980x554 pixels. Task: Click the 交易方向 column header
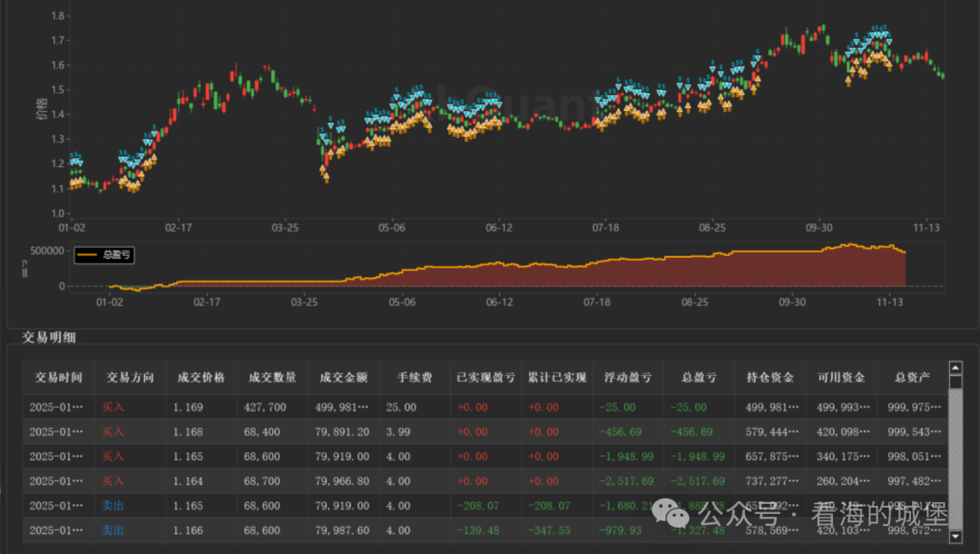(x=130, y=378)
